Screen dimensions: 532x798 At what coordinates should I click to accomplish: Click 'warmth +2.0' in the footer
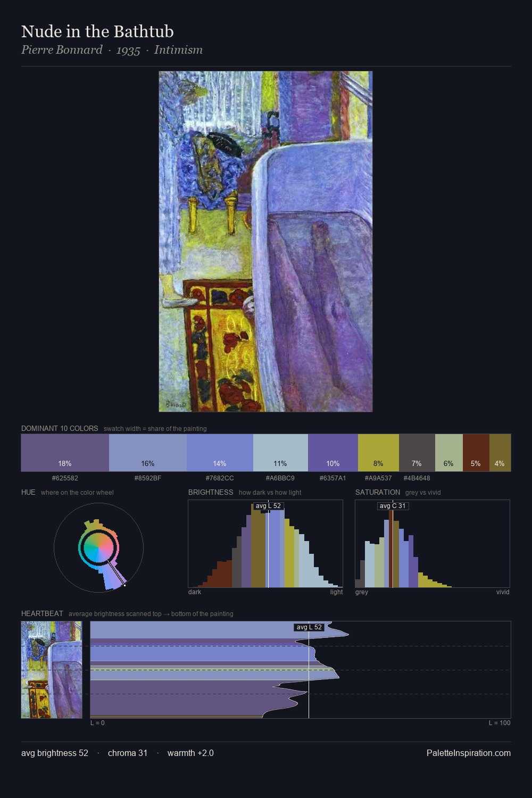pyautogui.click(x=190, y=753)
